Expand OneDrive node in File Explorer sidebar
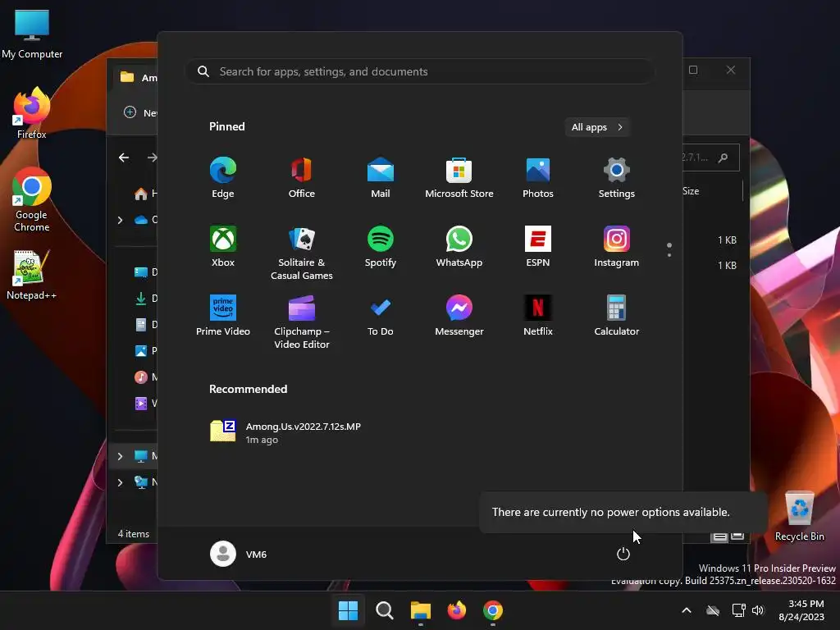Screen dimensions: 840x630 click(120, 220)
